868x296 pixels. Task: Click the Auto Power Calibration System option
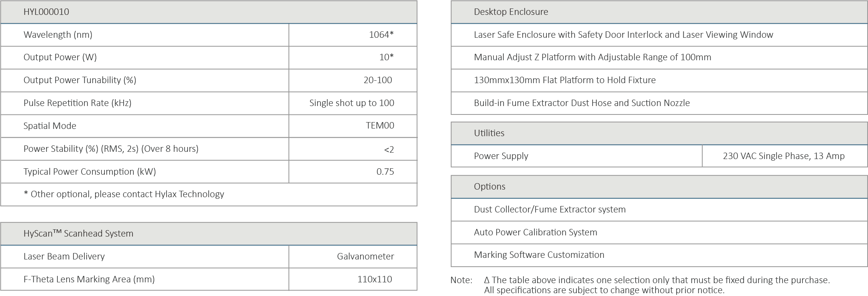click(535, 232)
